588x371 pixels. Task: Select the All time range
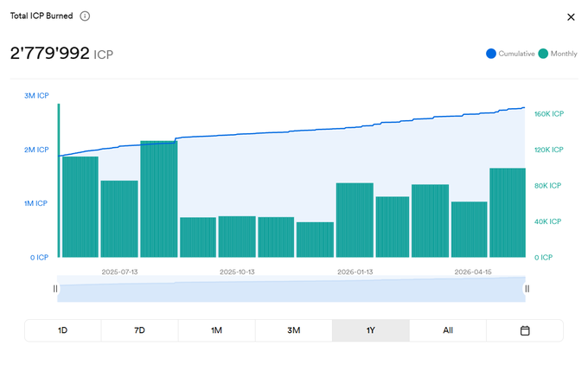pos(448,330)
